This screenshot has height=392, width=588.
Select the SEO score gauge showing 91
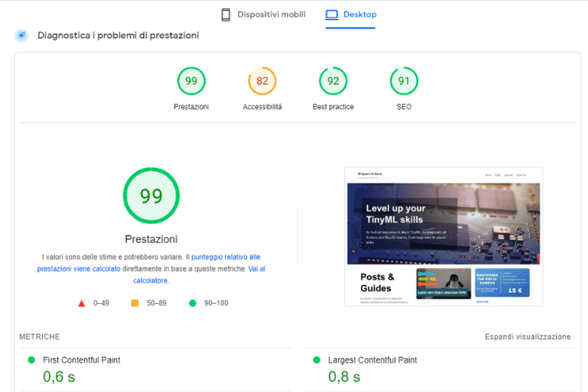[x=404, y=81]
